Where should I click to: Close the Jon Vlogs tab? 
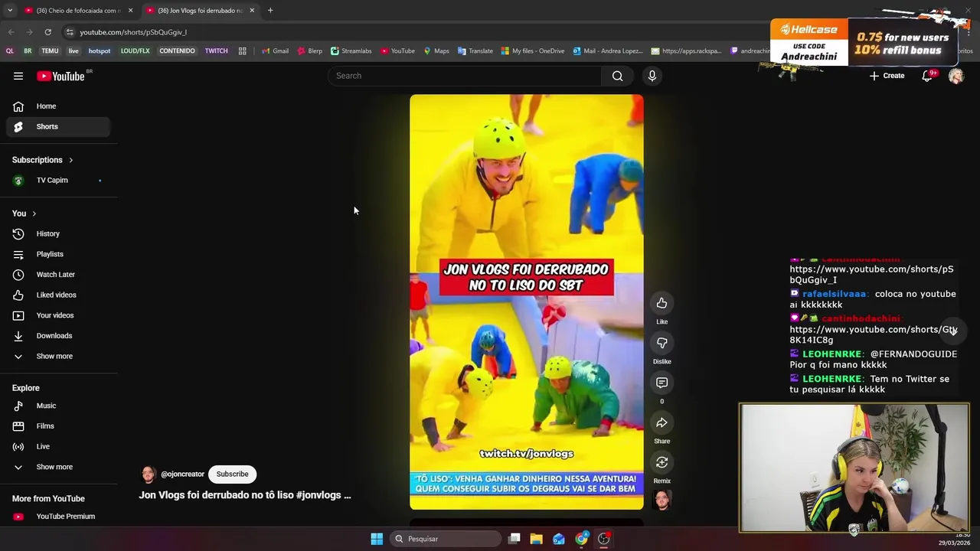(x=252, y=11)
